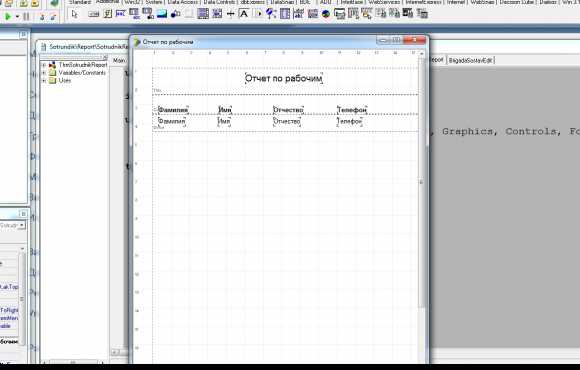Expand the Variables/Constants tree node

[x=44, y=73]
